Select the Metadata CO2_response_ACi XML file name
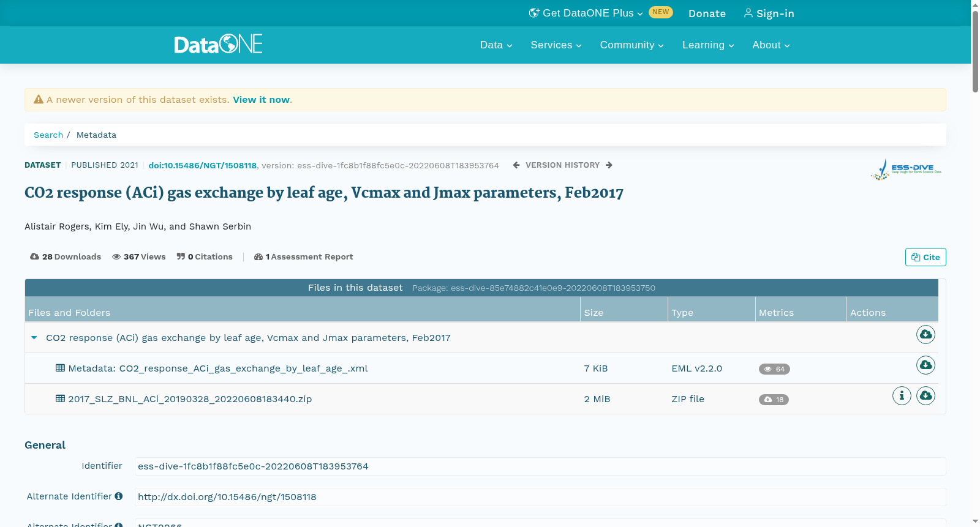This screenshot has width=980, height=527. pos(218,368)
